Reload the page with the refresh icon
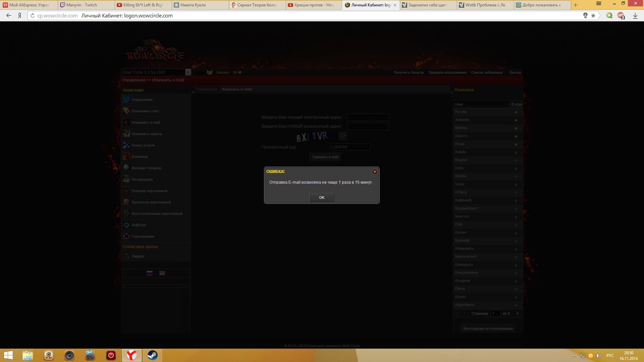Image resolution: width=644 pixels, height=362 pixels. pyautogui.click(x=33, y=15)
